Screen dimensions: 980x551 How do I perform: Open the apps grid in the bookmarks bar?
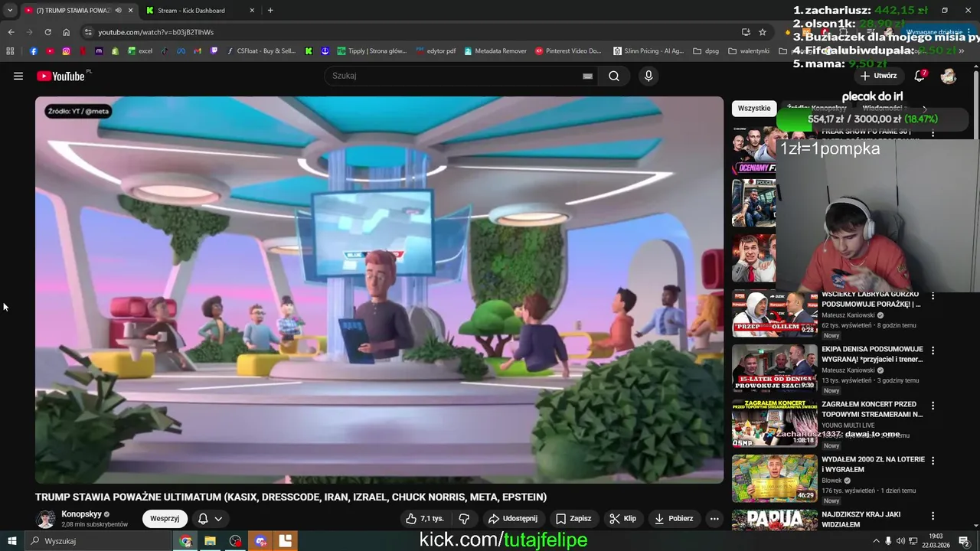tap(10, 51)
